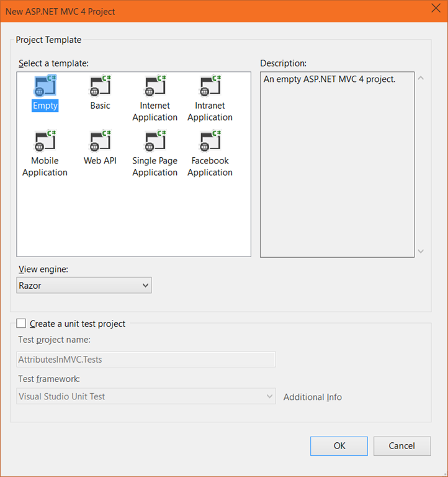Click the description scroll up arrow
Screen dimensions: 448x477
point(421,78)
